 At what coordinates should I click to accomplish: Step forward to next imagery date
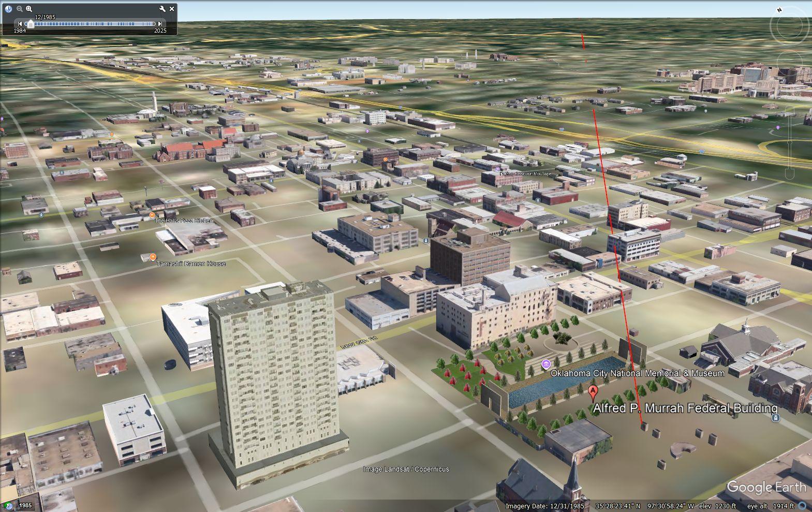[x=160, y=24]
